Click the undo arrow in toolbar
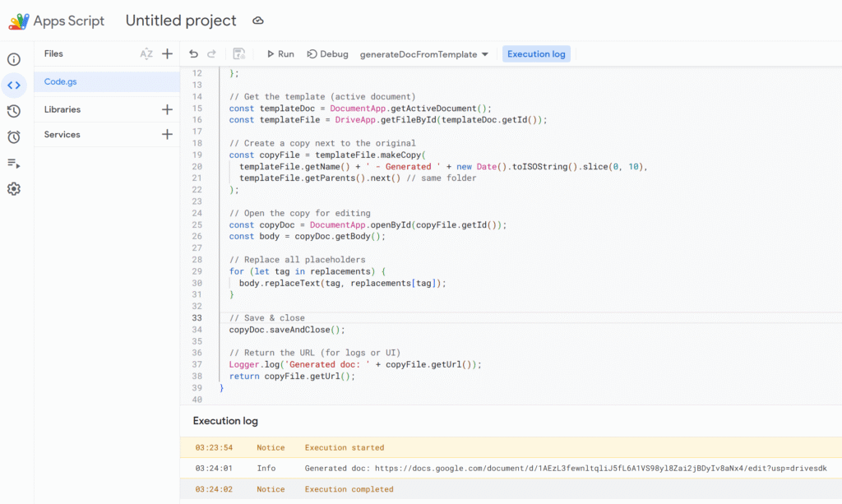 point(193,54)
